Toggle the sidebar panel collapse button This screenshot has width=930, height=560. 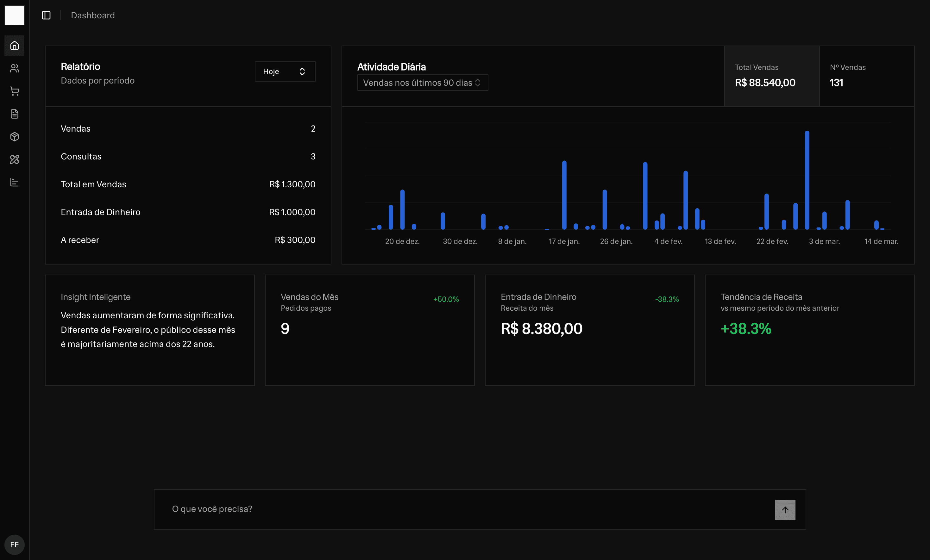pos(46,15)
